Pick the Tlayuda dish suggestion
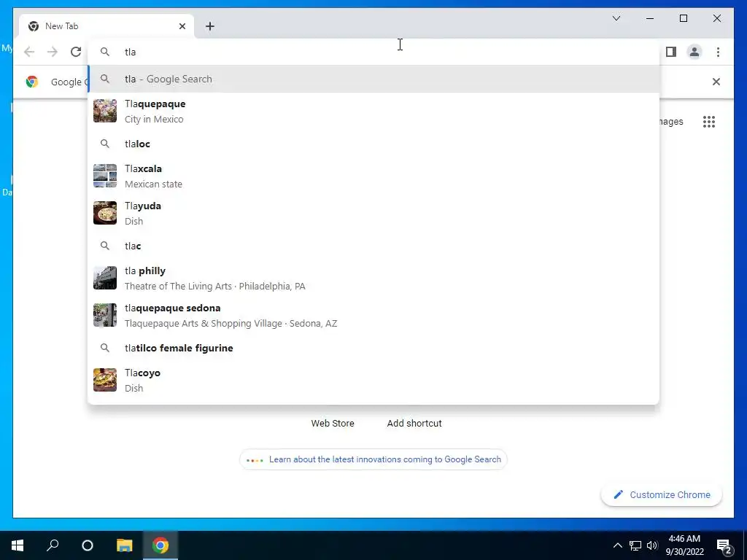Screen dimensions: 747x560 click(x=373, y=214)
